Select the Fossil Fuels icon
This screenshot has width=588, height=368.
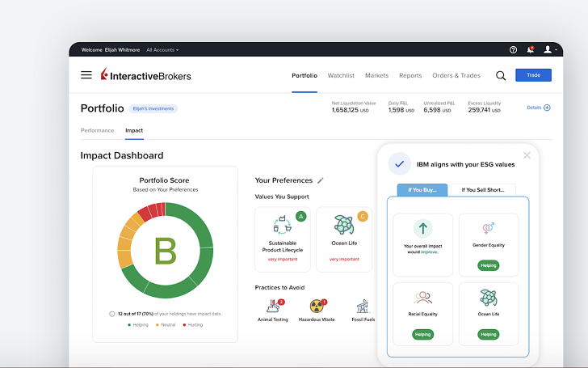point(363,307)
